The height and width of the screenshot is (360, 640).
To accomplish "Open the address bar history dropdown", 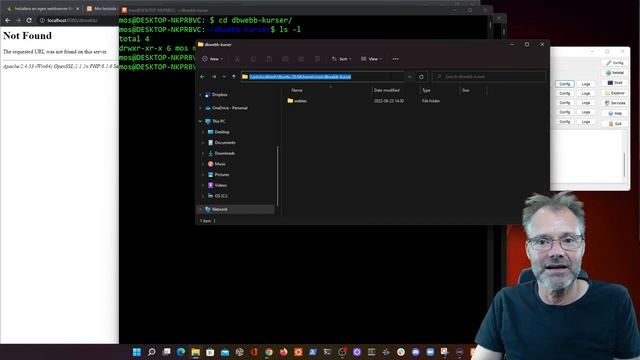I will tap(409, 77).
